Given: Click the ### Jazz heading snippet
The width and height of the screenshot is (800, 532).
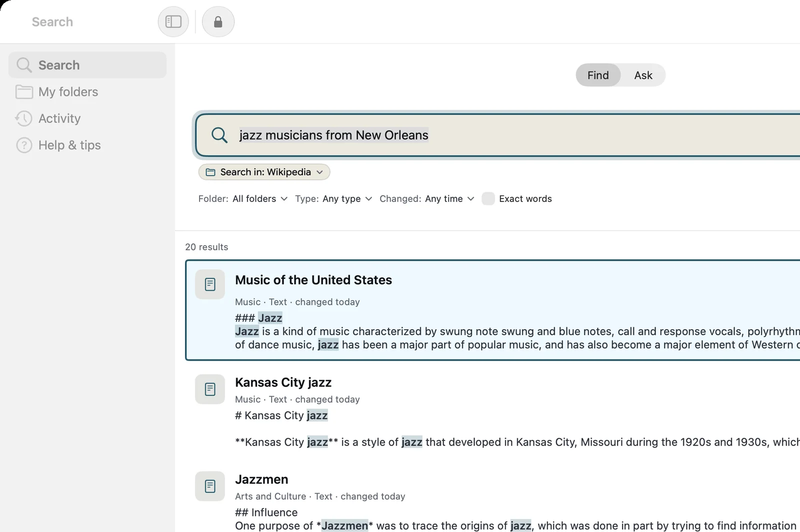Looking at the screenshot, I should 258,318.
